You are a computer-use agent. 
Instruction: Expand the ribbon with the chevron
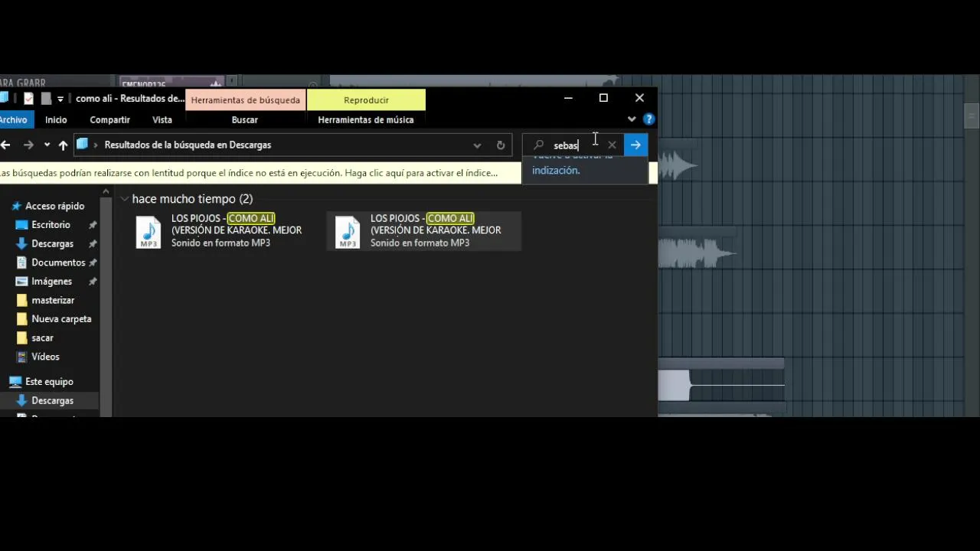click(x=632, y=119)
